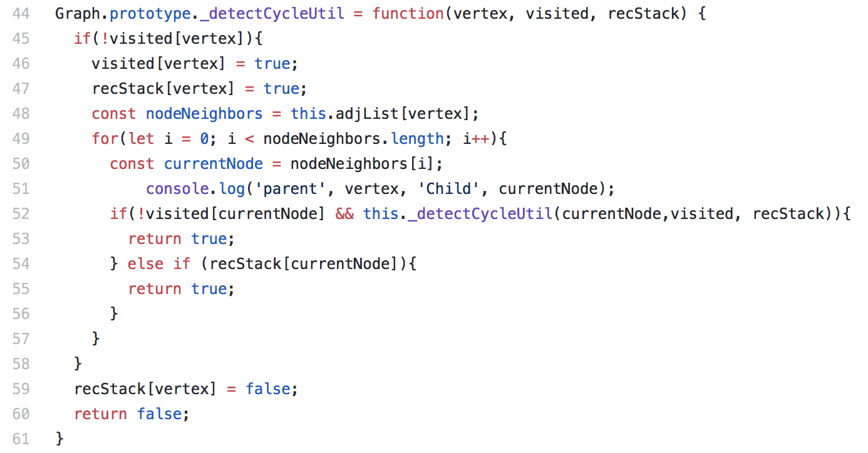Screen dimensions: 868x453
Task: Click line number 59 in the gutter
Action: tap(21, 389)
